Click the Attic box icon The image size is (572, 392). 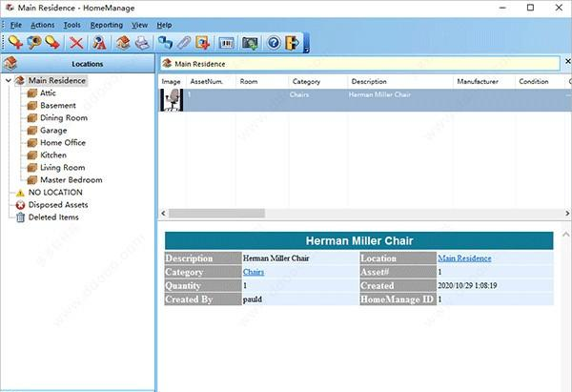coord(32,93)
